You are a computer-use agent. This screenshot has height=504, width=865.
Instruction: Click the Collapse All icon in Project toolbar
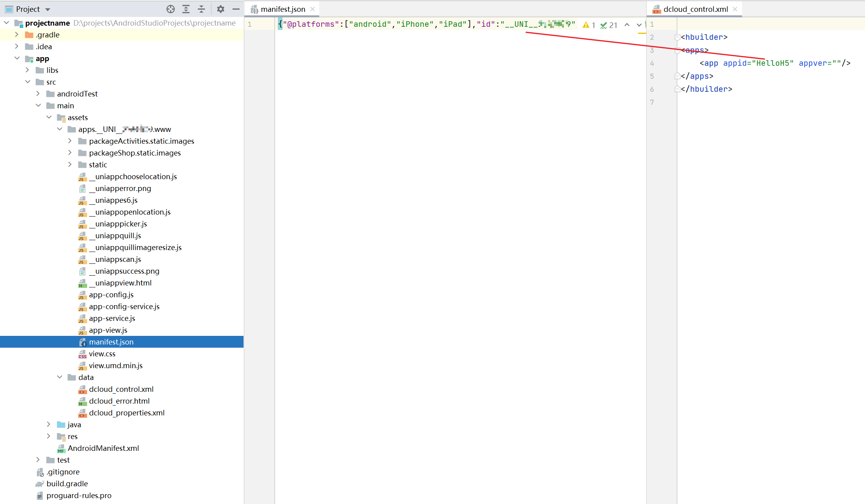[201, 9]
